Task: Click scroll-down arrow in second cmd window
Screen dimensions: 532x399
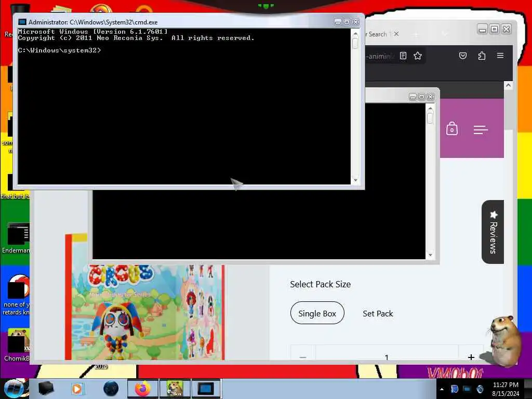Action: pyautogui.click(x=430, y=255)
